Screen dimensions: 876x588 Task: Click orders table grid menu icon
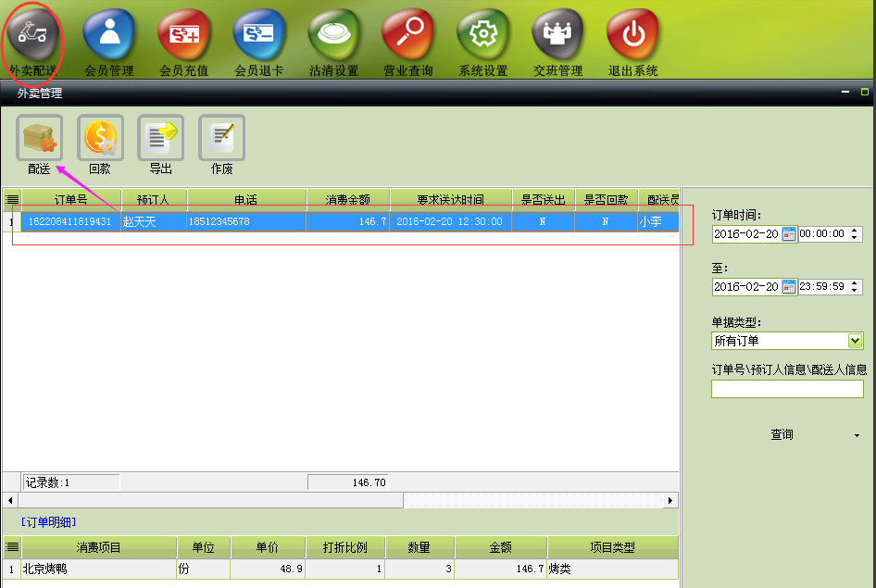pyautogui.click(x=12, y=199)
